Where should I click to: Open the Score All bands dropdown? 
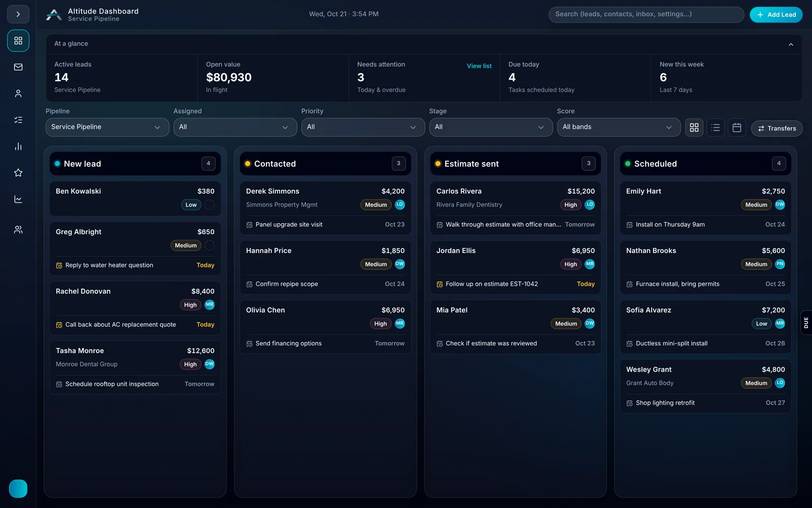619,127
